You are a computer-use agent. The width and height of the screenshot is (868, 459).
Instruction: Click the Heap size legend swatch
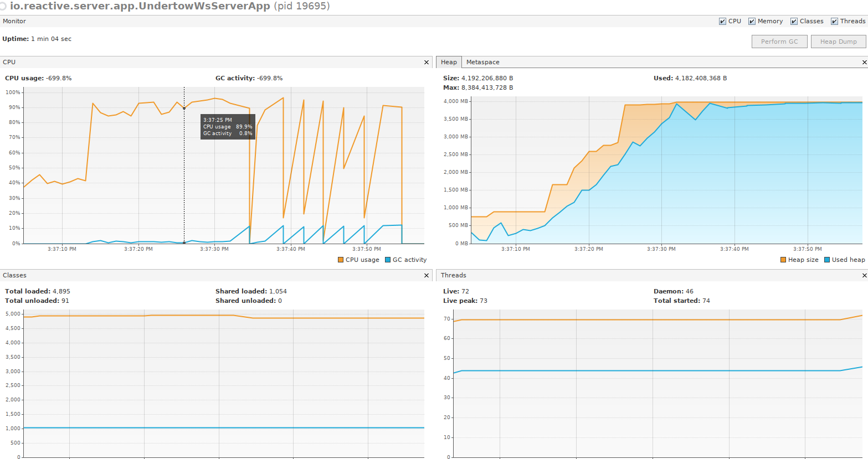[x=783, y=260]
